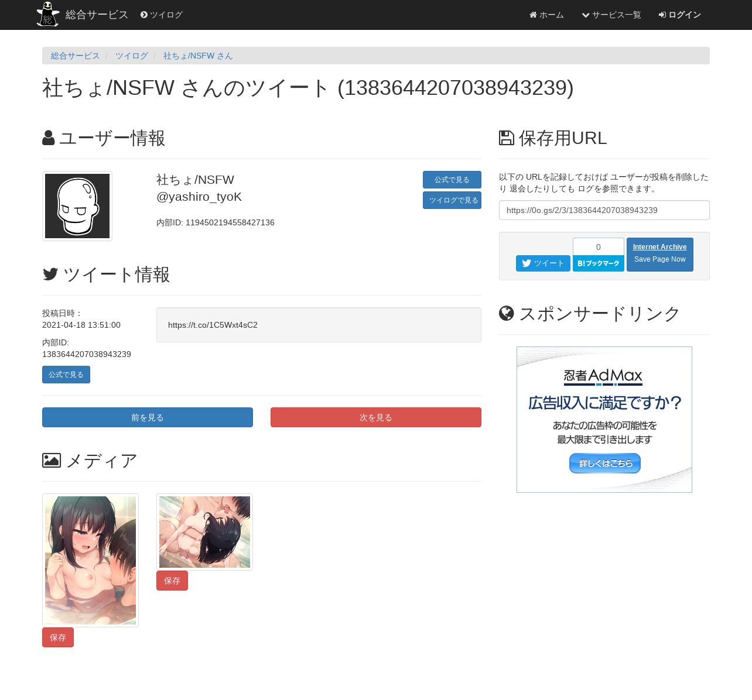The height and width of the screenshot is (700, 752).
Task: Click 保存 button under first image
Action: coord(58,637)
